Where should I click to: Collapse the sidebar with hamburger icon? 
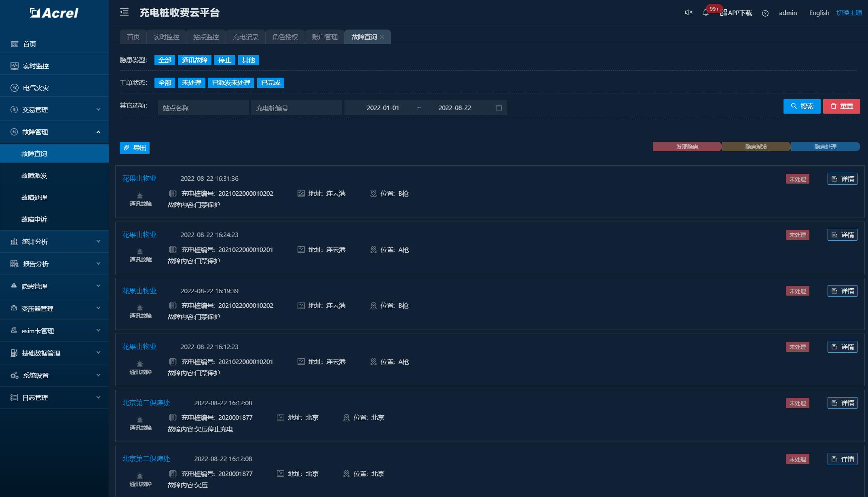[x=124, y=12]
